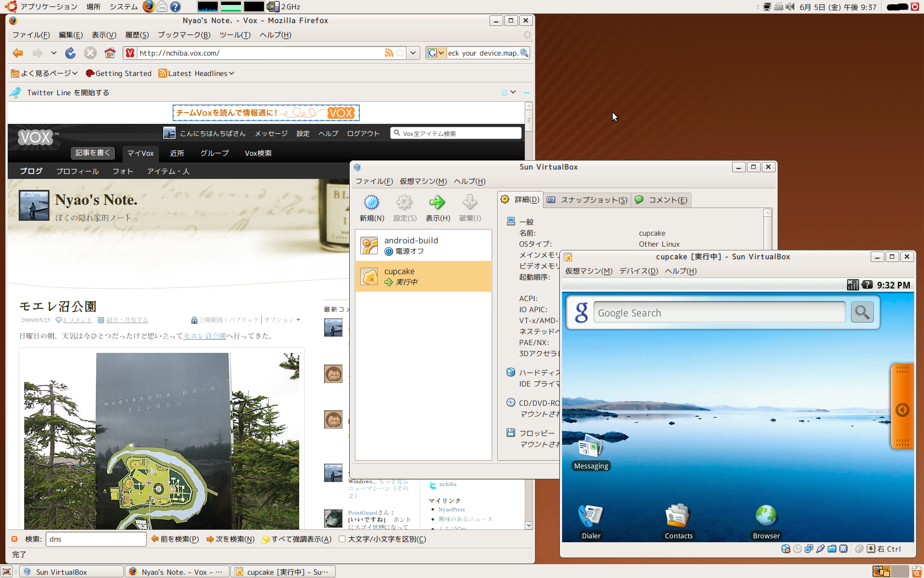
Task: Click mouse capture icon in VM status bar
Action: tap(859, 549)
